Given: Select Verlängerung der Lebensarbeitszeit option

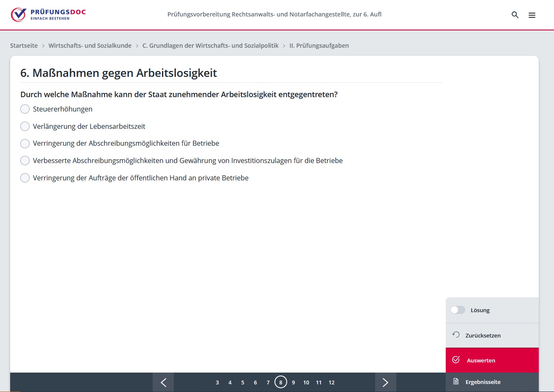Looking at the screenshot, I should coord(25,126).
